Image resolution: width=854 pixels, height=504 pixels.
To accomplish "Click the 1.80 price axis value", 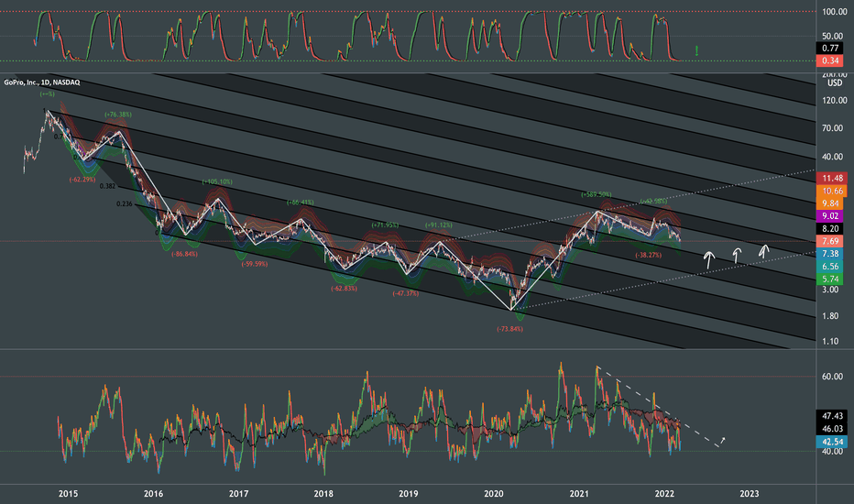I will coord(830,316).
